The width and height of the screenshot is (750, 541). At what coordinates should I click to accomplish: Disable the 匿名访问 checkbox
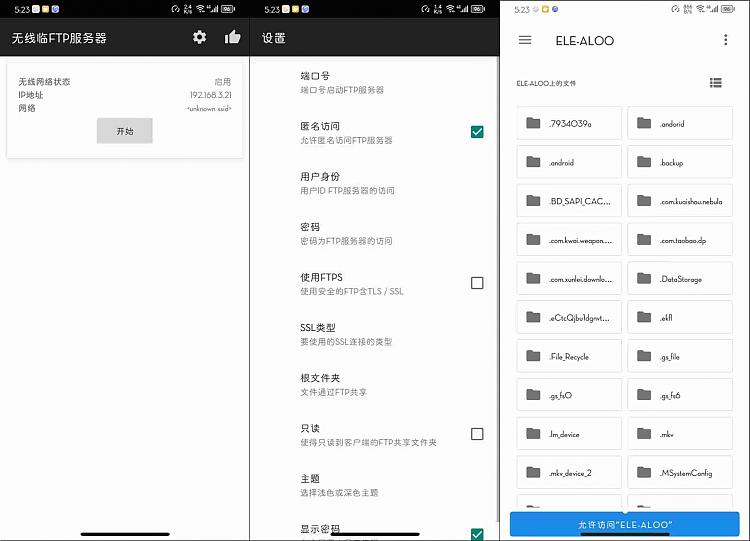[477, 132]
